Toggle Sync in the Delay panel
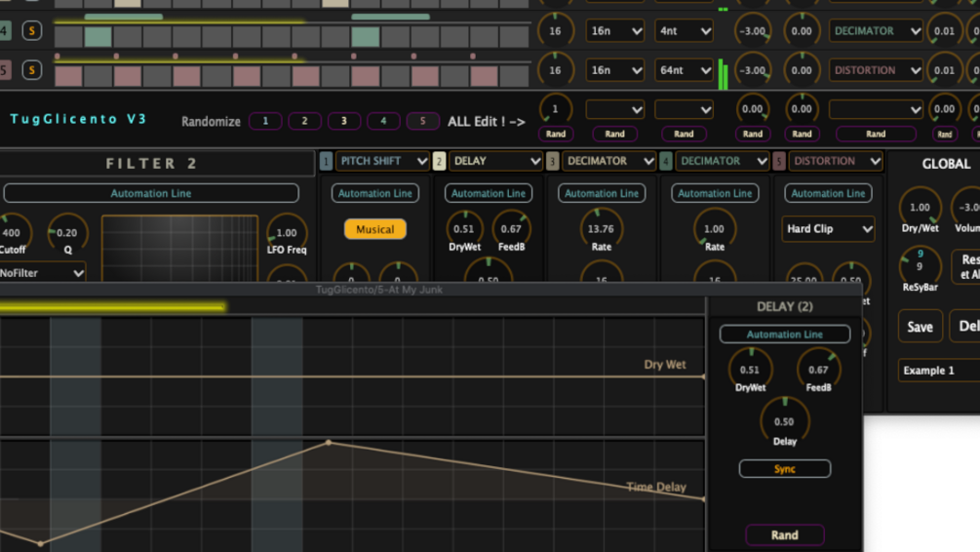 click(784, 469)
